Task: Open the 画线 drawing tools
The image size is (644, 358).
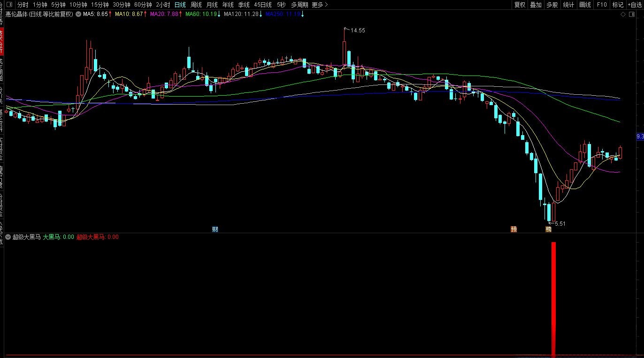Action: (585, 5)
